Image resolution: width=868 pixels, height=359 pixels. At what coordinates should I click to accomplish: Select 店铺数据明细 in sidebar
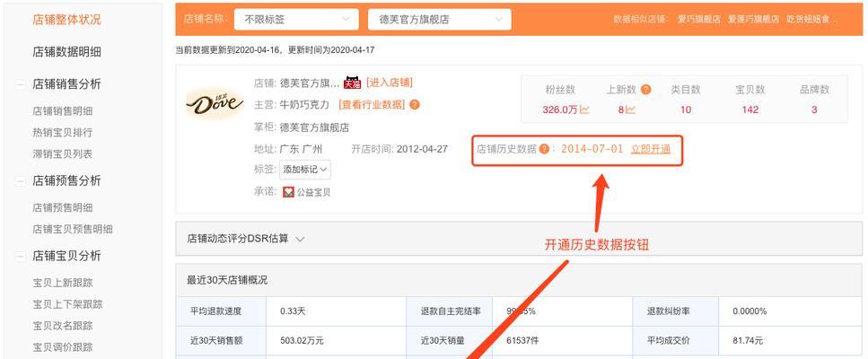(67, 52)
